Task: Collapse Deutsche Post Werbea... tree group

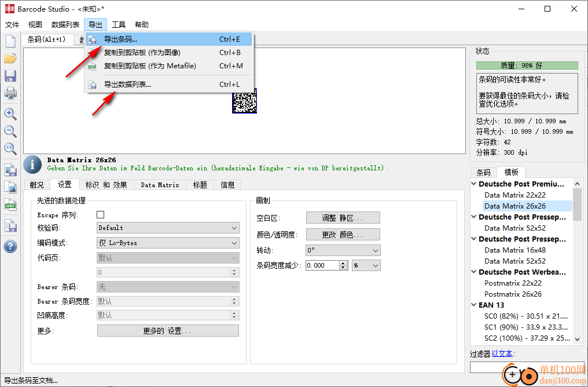Action: 474,272
